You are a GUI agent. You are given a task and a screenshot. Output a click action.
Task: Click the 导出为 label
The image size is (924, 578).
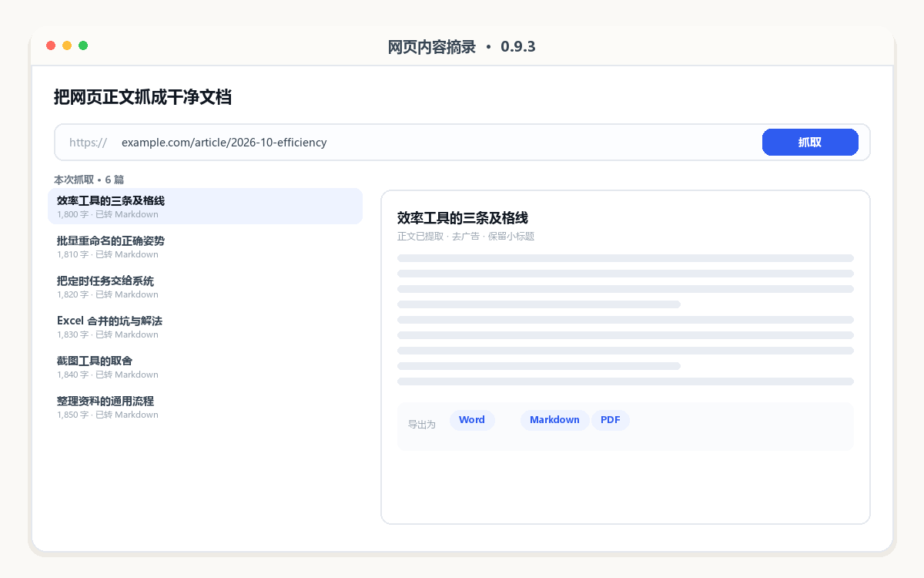tap(422, 425)
